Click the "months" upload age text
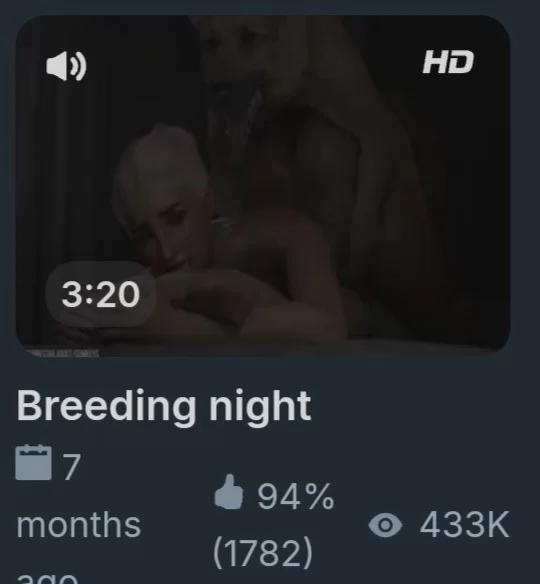540x584 pixels. (x=79, y=525)
